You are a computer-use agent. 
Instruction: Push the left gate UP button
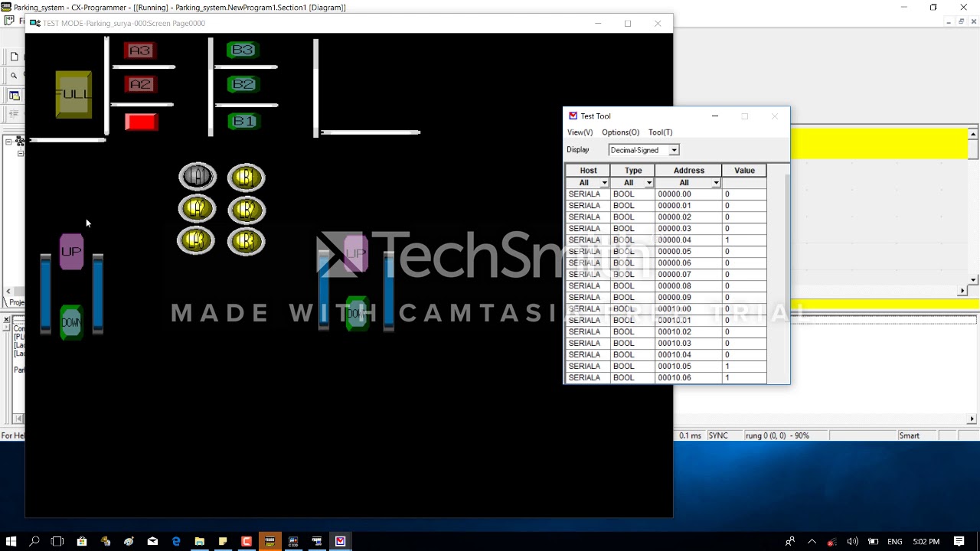71,252
